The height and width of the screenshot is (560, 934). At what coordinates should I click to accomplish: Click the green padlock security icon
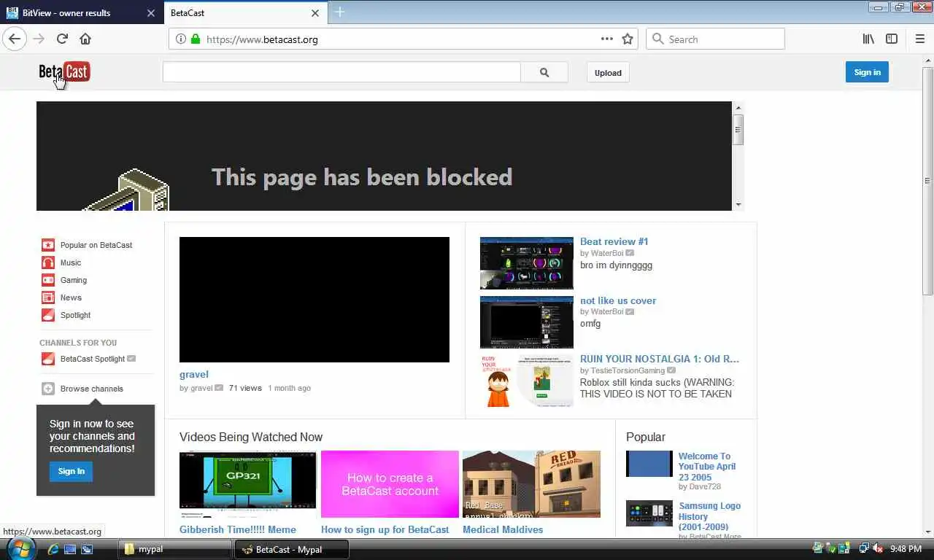(x=196, y=39)
